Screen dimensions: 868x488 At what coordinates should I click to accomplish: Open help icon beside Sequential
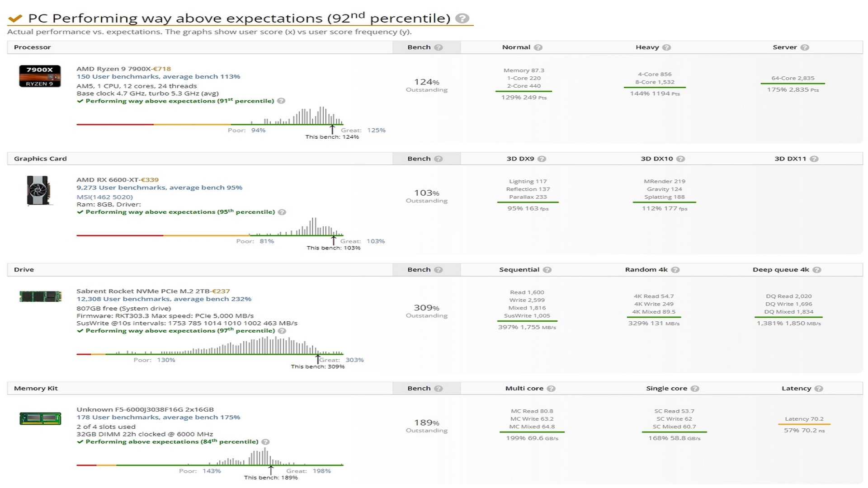(x=547, y=270)
